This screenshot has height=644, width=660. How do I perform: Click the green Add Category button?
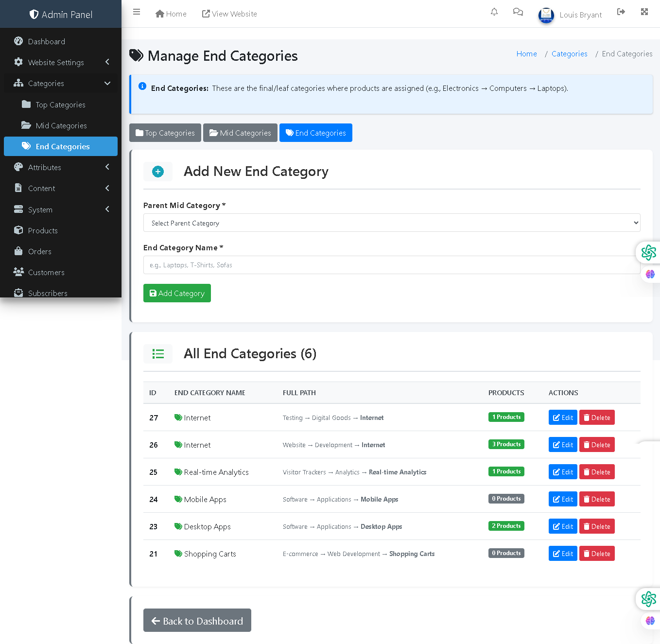click(x=177, y=293)
